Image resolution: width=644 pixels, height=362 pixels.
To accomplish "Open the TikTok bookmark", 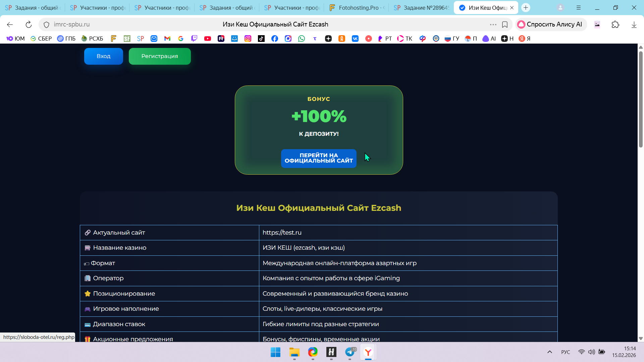I will pos(261,39).
